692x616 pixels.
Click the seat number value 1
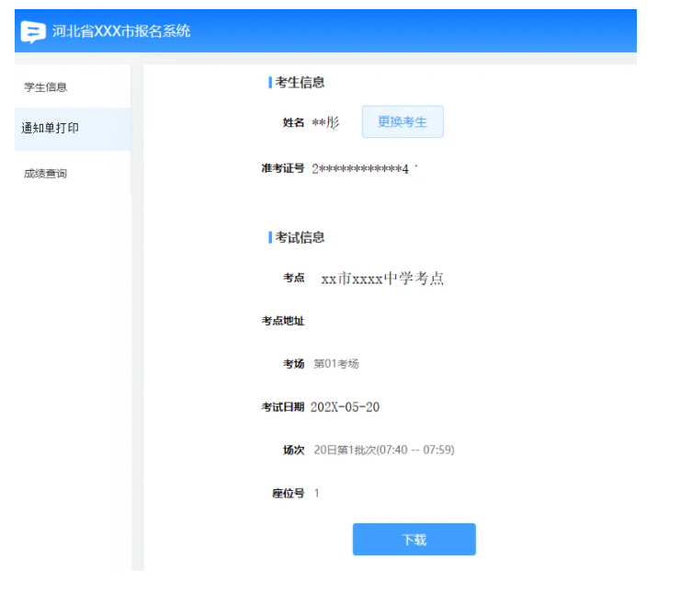pyautogui.click(x=317, y=494)
